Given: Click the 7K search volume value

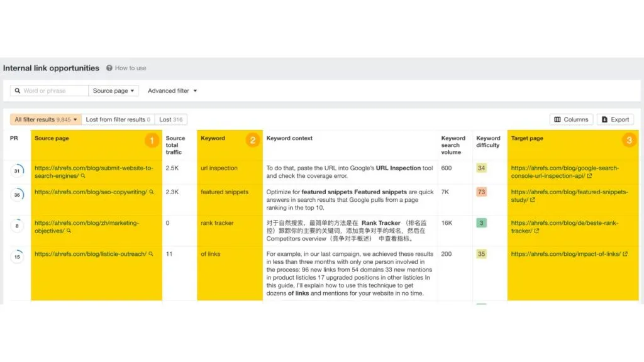Looking at the screenshot, I should pyautogui.click(x=445, y=192).
